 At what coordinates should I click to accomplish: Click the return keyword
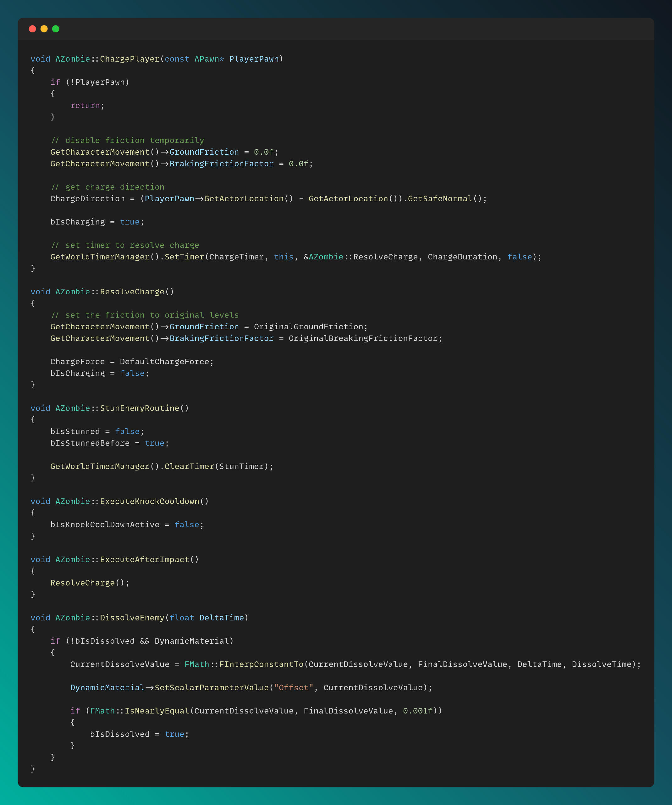pos(85,105)
